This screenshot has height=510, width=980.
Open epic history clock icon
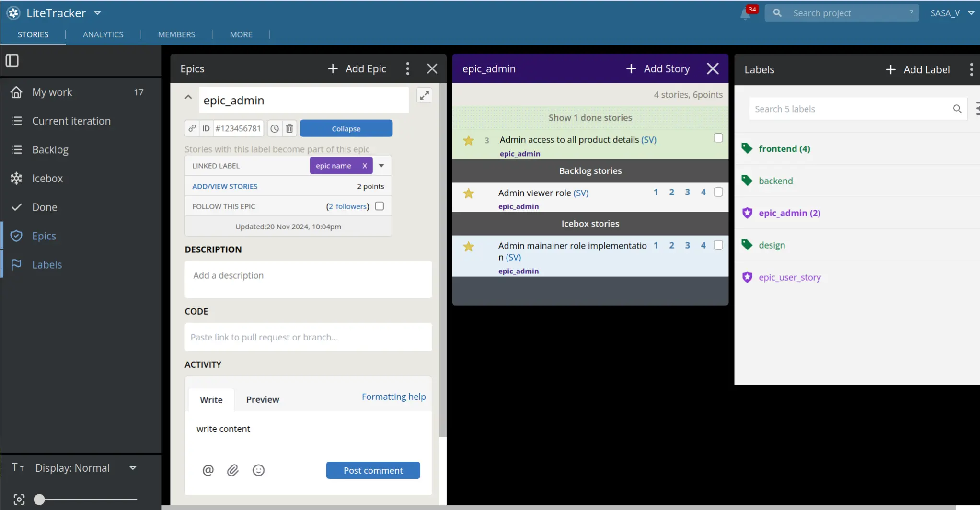[x=275, y=128]
